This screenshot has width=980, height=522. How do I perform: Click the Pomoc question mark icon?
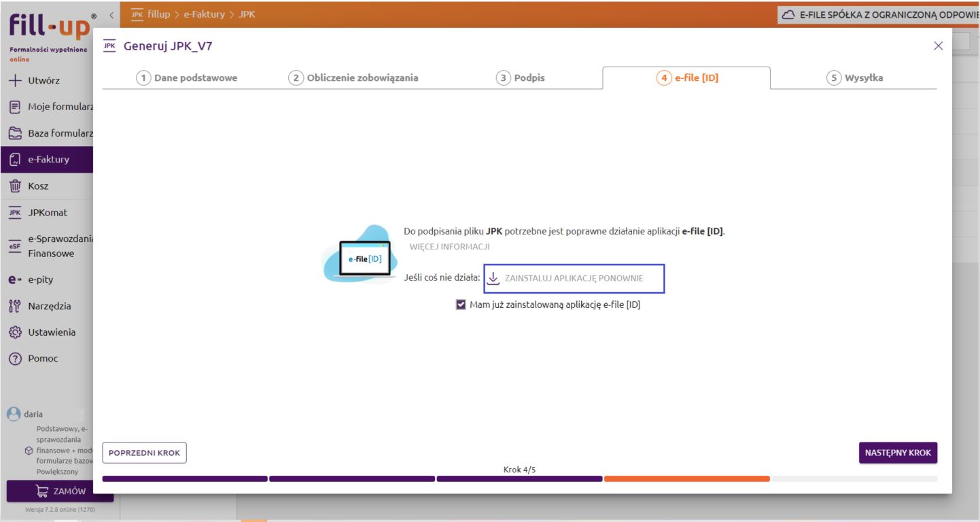[x=15, y=359]
